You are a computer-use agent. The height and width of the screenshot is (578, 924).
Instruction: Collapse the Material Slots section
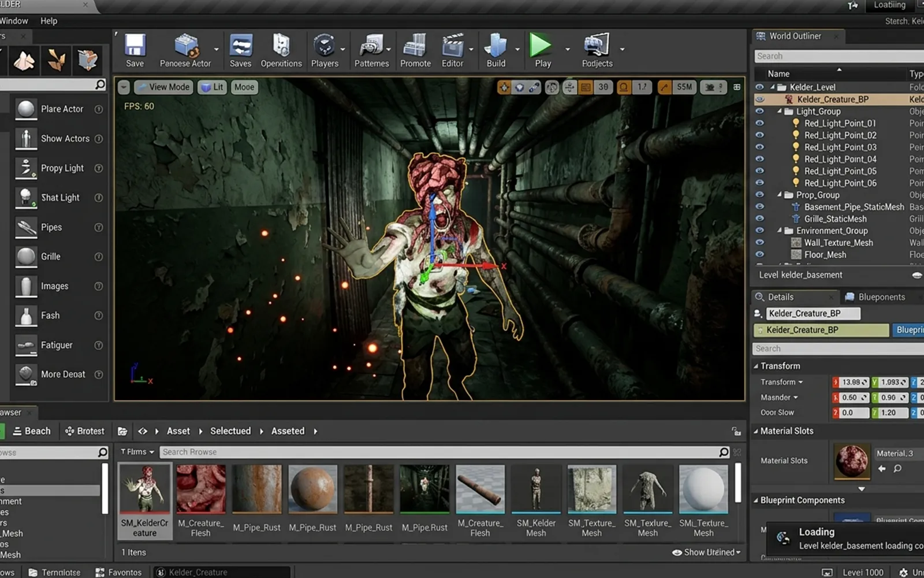point(756,431)
